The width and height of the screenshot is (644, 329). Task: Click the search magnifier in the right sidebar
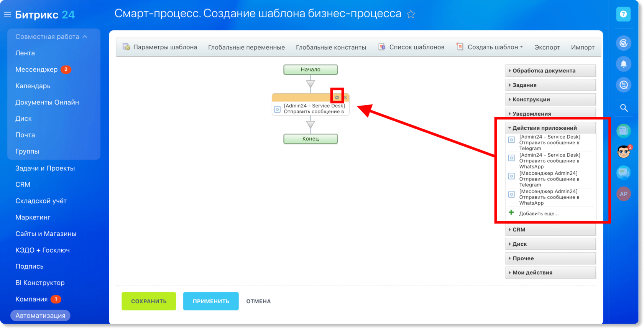624,108
